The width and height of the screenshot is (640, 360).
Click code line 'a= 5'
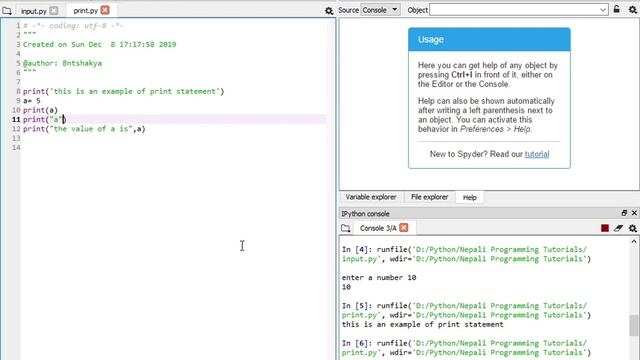pyautogui.click(x=31, y=101)
